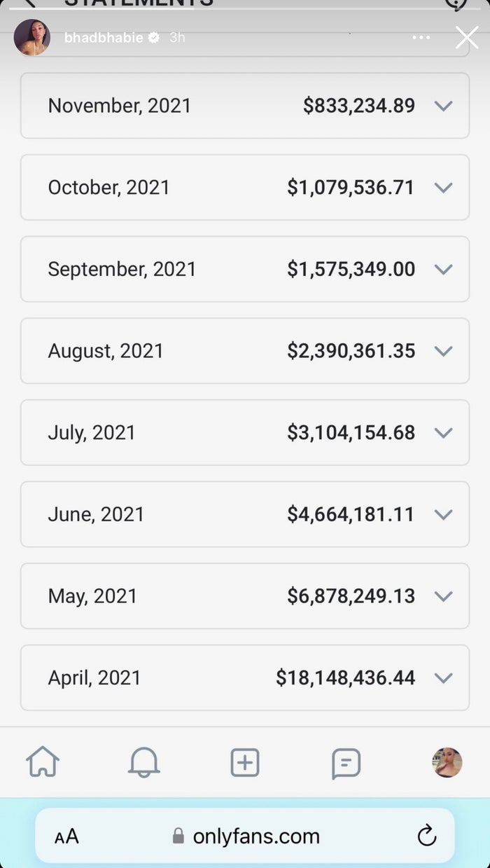The height and width of the screenshot is (868, 490).
Task: Expand the October, 2021 statement chevron
Action: pos(443,188)
